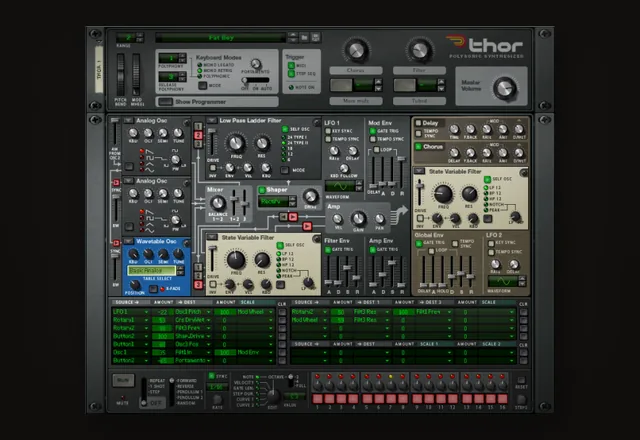
Task: Select the Velocity edit mode in sequencer
Action: pyautogui.click(x=258, y=382)
